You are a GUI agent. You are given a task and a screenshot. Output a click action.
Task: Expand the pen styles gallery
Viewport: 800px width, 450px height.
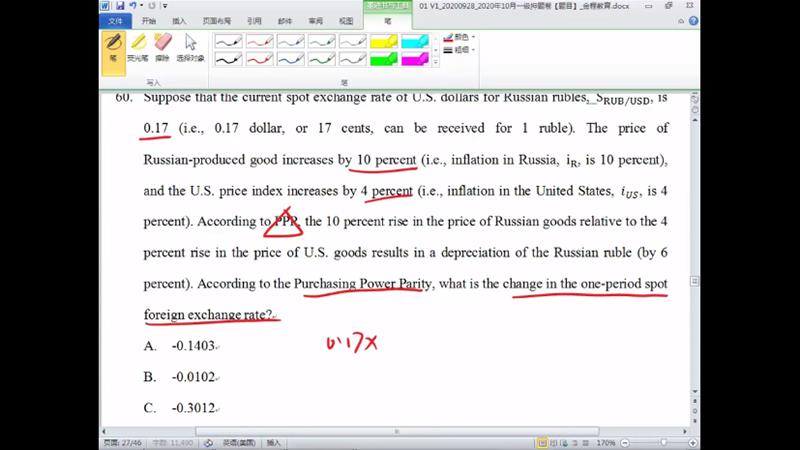click(436, 63)
